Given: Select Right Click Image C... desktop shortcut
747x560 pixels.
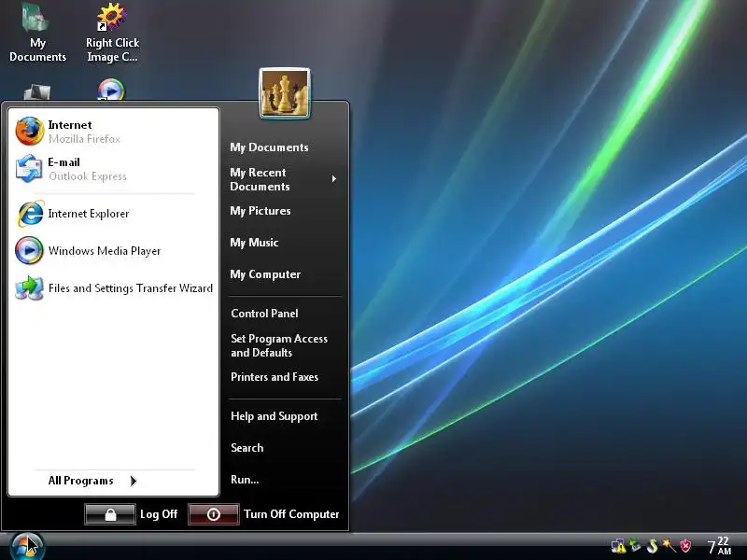Looking at the screenshot, I should [x=112, y=33].
